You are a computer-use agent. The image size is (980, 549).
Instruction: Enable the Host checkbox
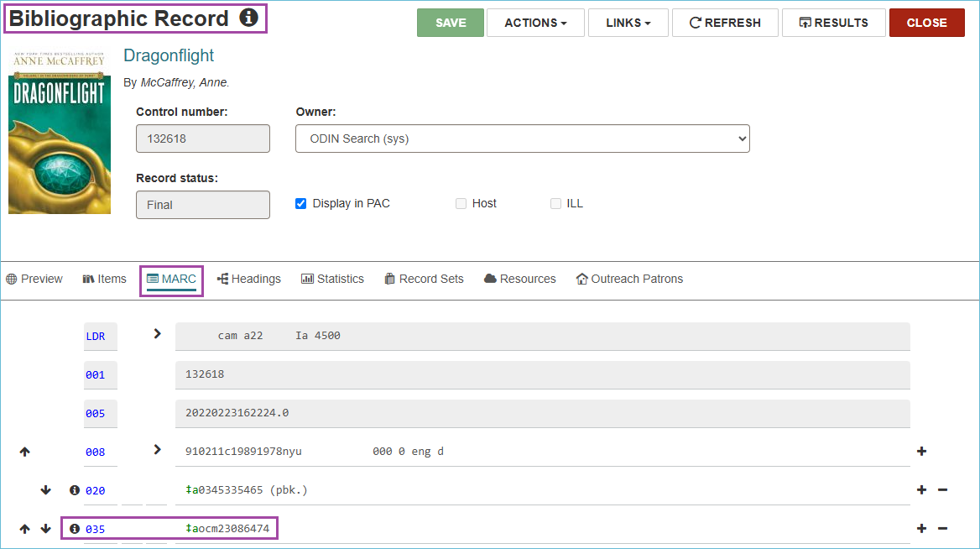click(461, 204)
